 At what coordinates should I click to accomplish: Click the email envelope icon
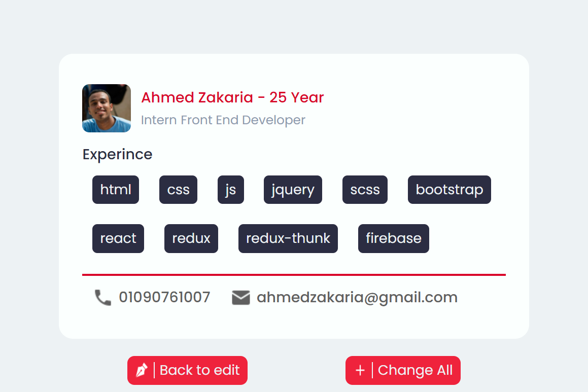[x=241, y=298]
